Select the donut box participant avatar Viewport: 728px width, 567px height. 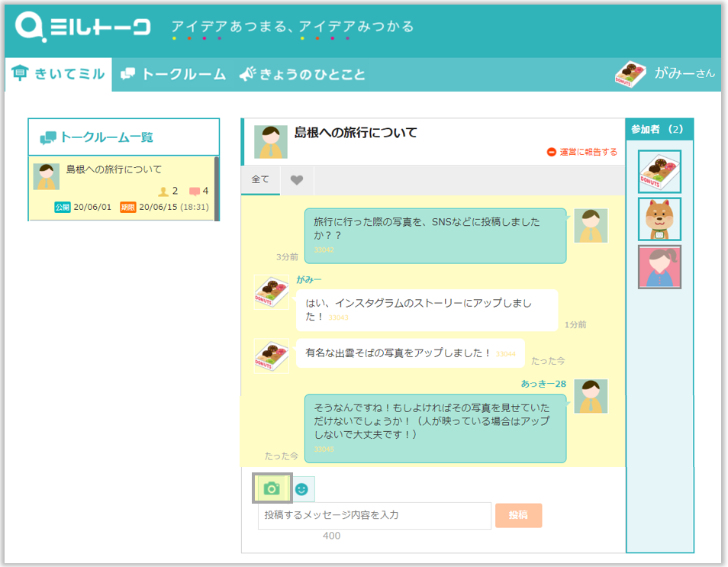tap(659, 172)
